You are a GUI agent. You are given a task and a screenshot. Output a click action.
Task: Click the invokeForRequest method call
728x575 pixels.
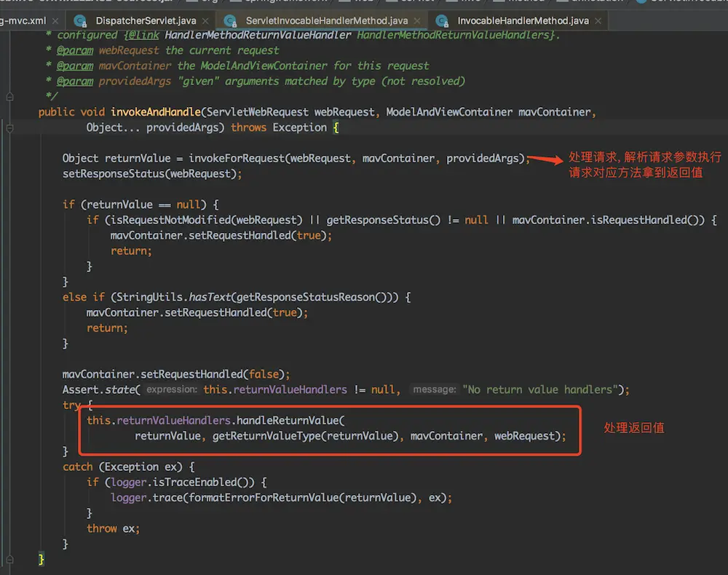click(x=236, y=159)
